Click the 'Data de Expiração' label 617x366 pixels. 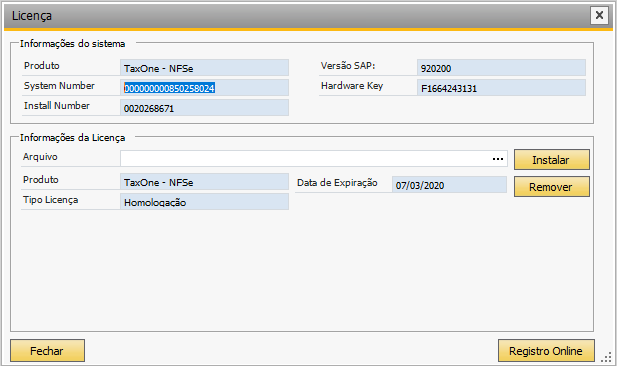tap(337, 183)
